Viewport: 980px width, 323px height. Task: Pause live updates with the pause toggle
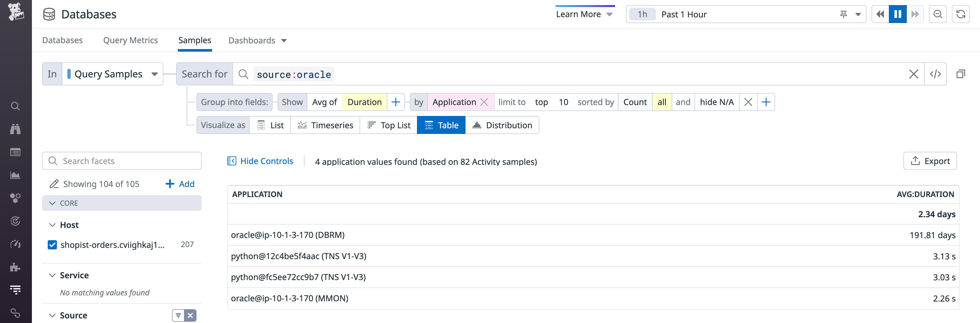tap(898, 14)
